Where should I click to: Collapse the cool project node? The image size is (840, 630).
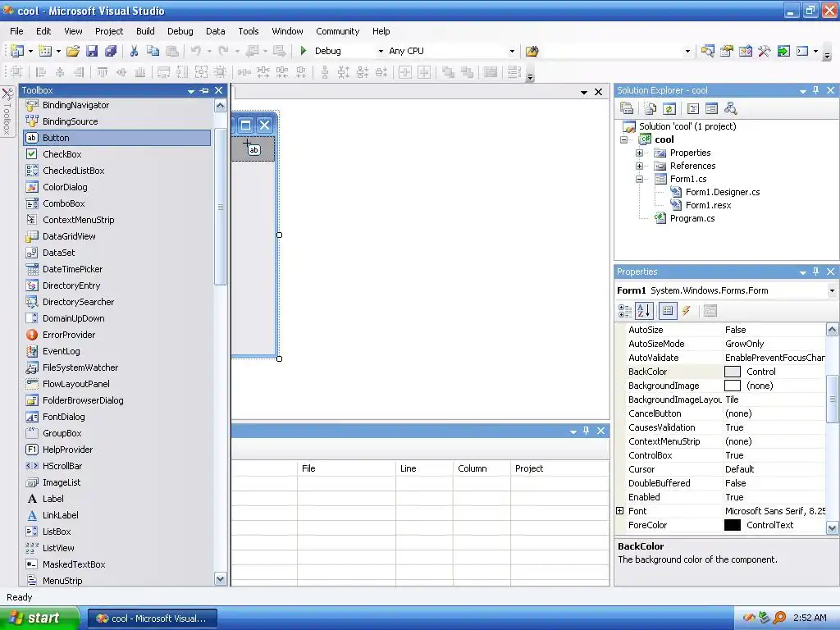pos(623,139)
